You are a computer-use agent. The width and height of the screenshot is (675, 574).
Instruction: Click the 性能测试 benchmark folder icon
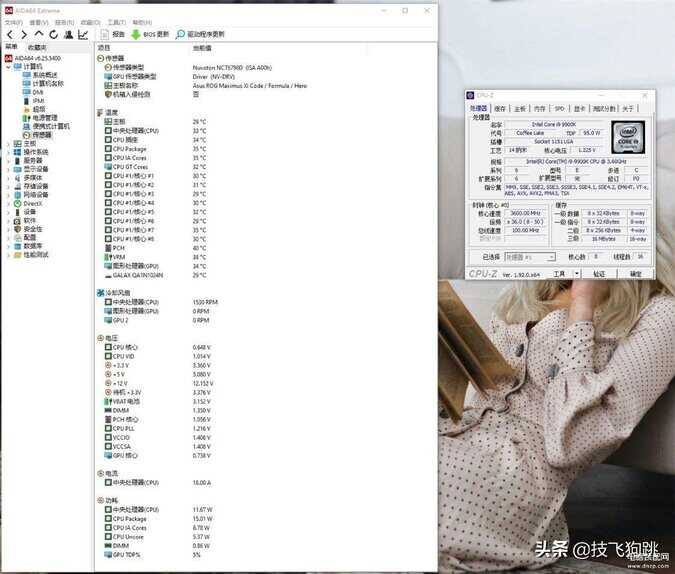(17, 254)
